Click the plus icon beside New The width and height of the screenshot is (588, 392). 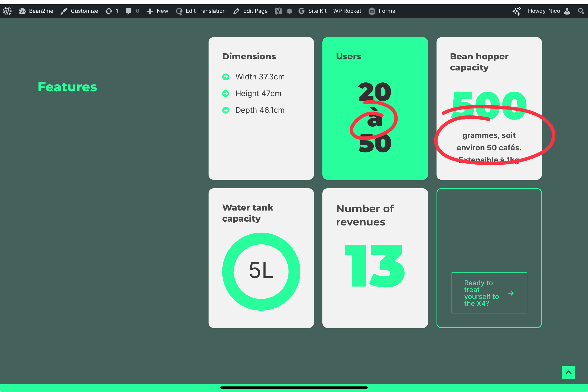pyautogui.click(x=150, y=11)
